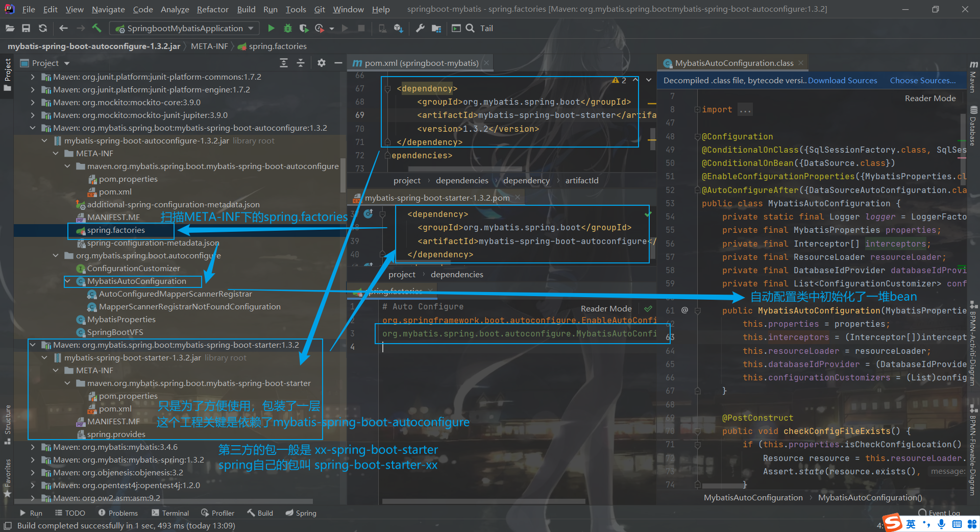This screenshot has width=980, height=532.
Task: Click the Sogou input method S icon
Action: pos(893,523)
